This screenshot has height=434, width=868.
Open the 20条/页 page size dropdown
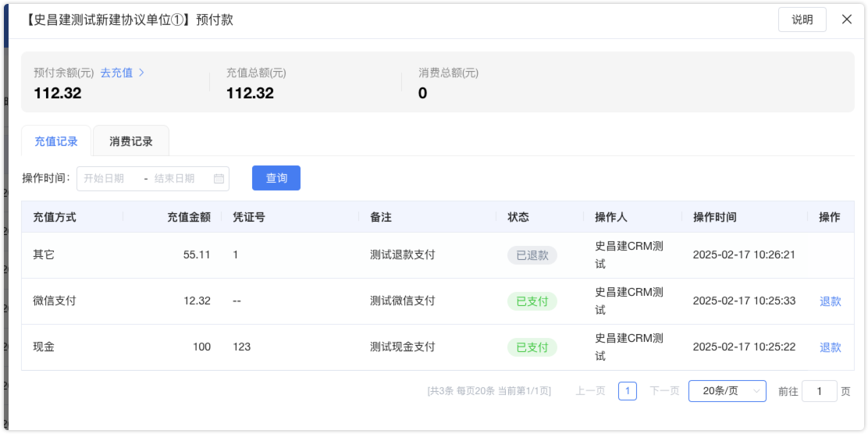pos(727,391)
